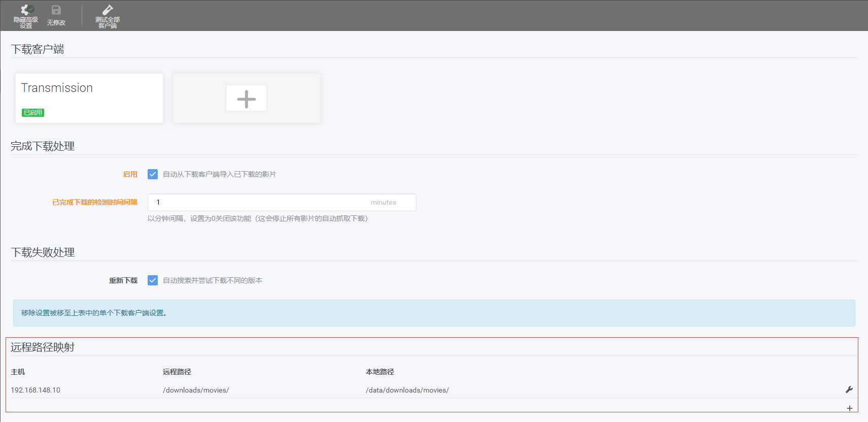Click the 远程路径 column header

pos(177,372)
